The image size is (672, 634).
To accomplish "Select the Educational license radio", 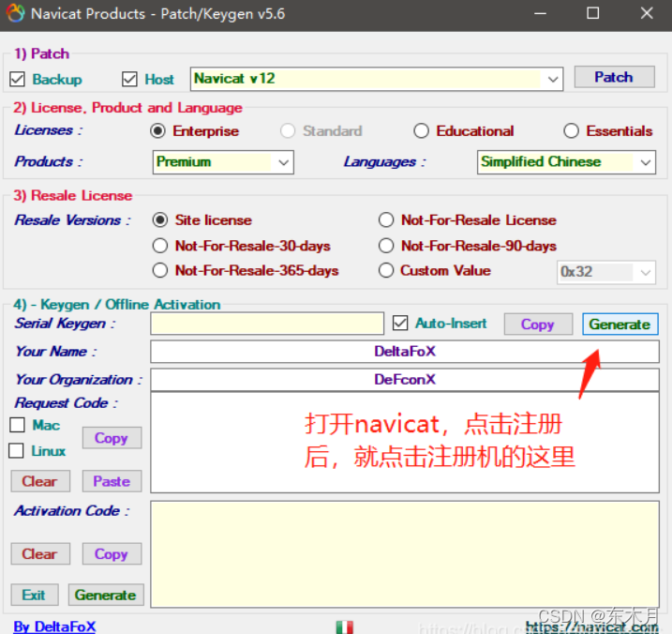I will pos(421,130).
